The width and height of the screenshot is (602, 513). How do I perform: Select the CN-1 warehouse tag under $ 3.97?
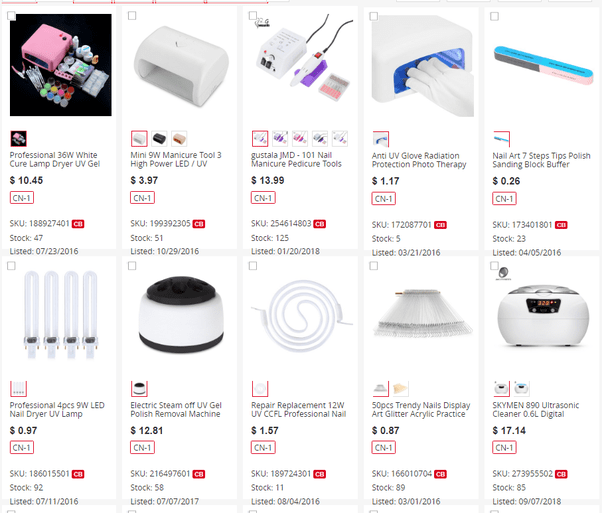click(x=142, y=198)
